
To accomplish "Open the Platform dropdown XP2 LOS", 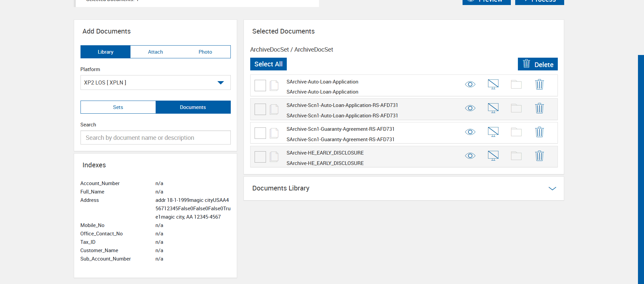I will (155, 82).
